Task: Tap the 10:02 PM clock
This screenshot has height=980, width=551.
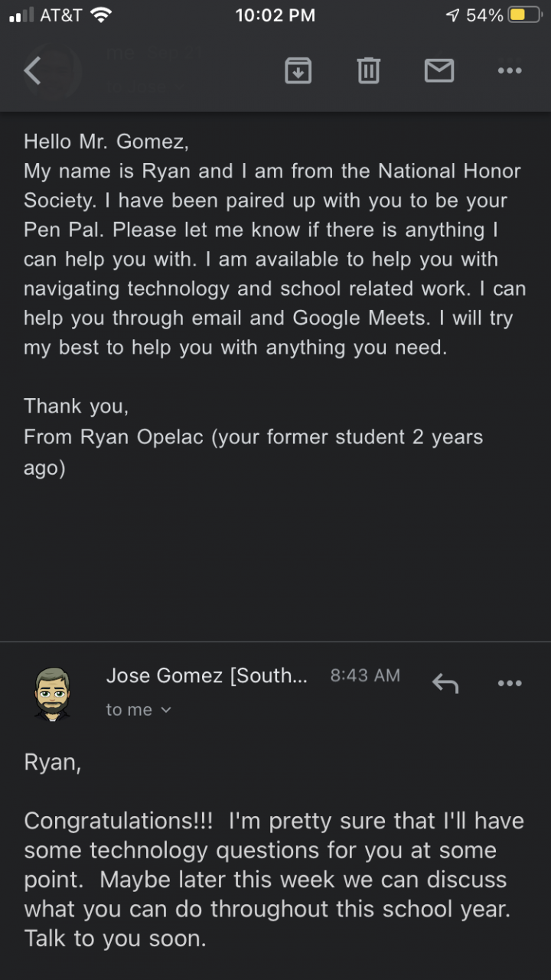Action: coord(275,15)
